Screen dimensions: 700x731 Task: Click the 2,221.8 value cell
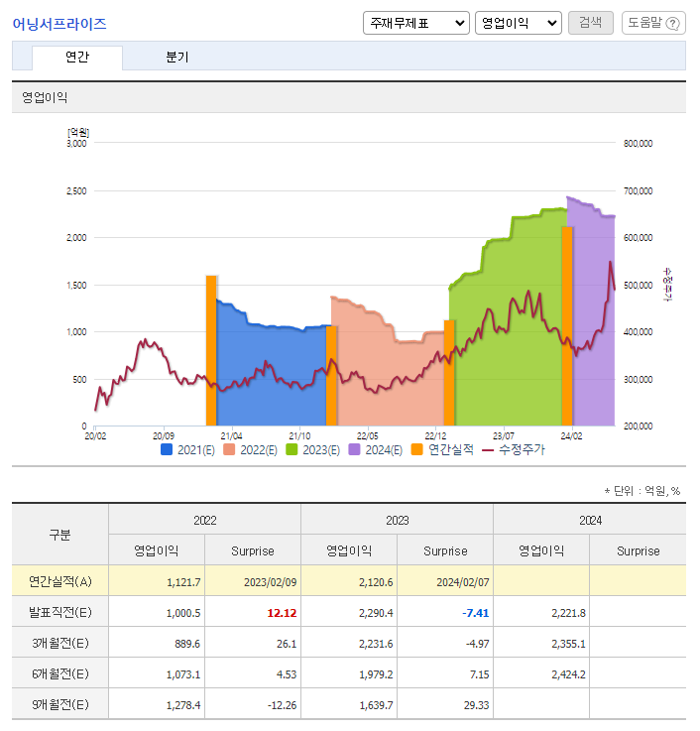tap(541, 612)
